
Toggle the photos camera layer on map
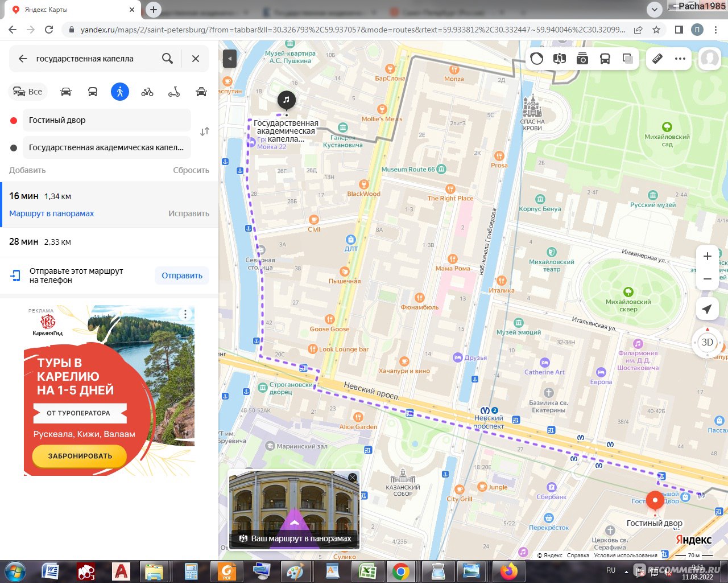(582, 59)
